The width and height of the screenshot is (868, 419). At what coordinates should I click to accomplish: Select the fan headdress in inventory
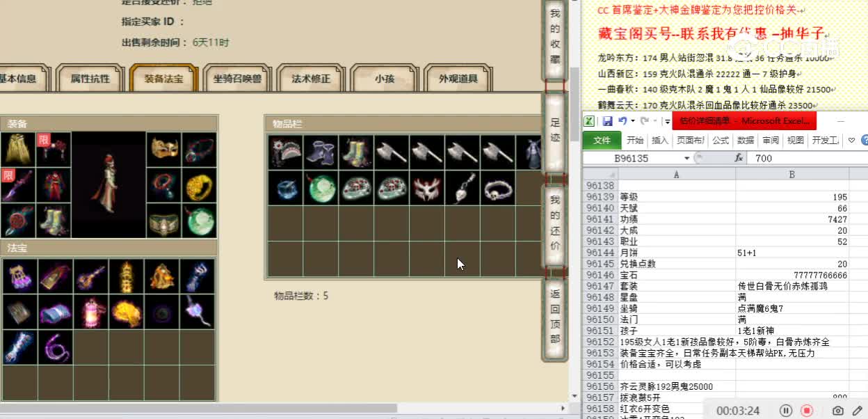(285, 152)
